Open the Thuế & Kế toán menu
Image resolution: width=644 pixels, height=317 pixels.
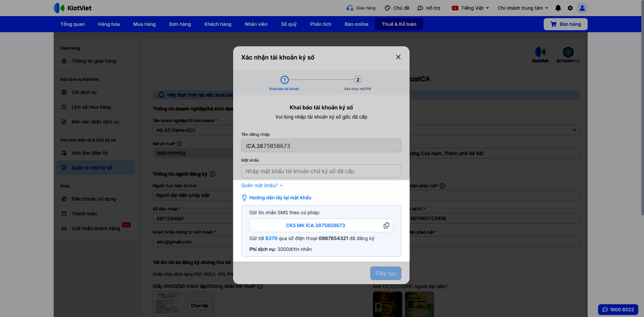click(x=399, y=24)
